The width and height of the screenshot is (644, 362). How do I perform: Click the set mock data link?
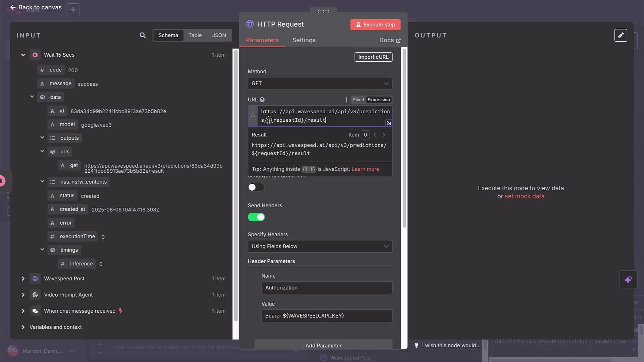click(524, 196)
